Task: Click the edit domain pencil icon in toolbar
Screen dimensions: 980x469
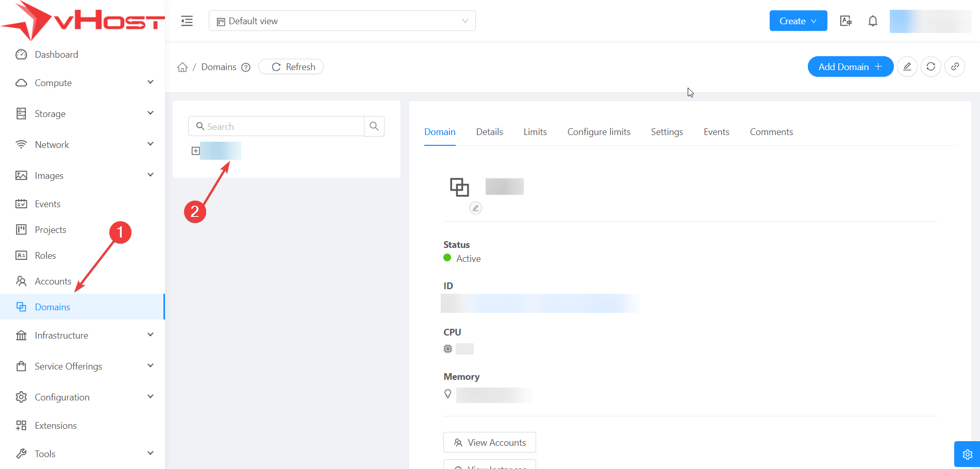Action: pos(907,67)
